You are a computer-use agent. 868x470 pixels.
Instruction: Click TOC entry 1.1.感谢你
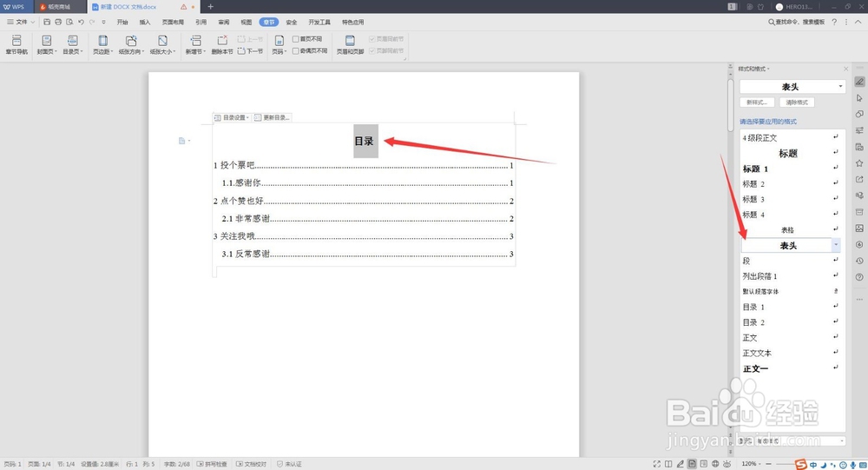click(241, 183)
